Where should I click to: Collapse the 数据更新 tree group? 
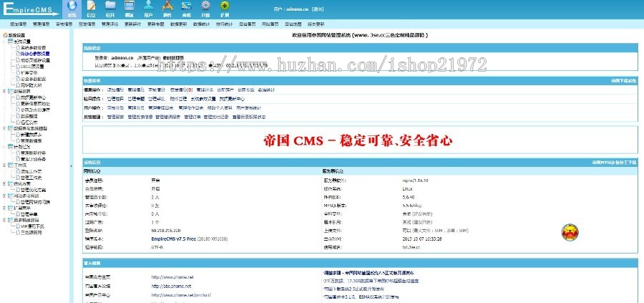pos(4,91)
